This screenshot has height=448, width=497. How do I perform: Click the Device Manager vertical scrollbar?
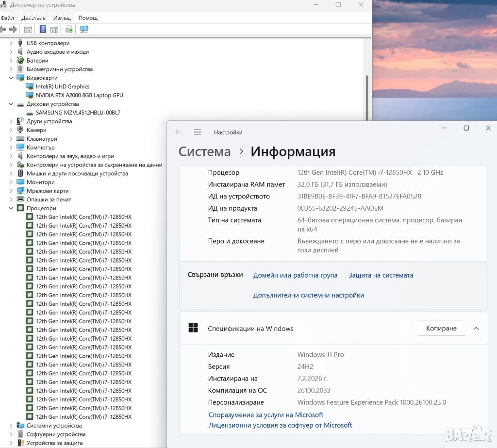(x=367, y=97)
